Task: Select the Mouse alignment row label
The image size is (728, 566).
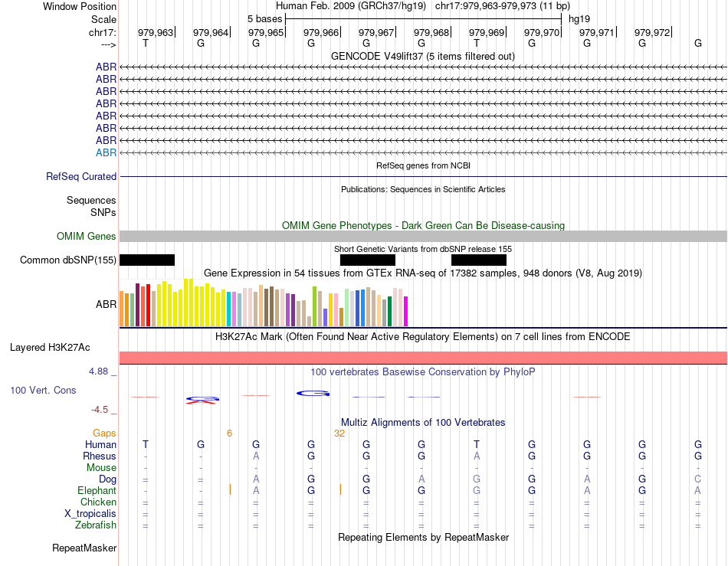Action: click(x=101, y=467)
